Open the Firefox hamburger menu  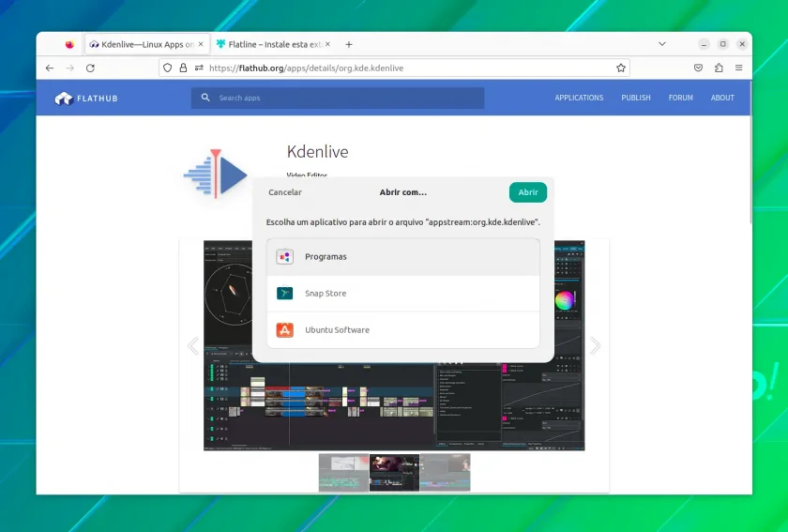coord(739,68)
